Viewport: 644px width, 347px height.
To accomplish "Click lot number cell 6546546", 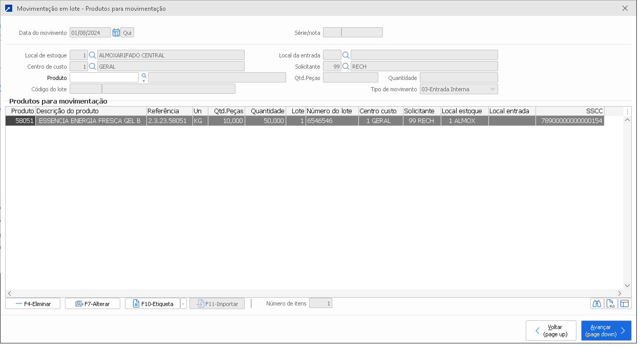I will tap(332, 121).
